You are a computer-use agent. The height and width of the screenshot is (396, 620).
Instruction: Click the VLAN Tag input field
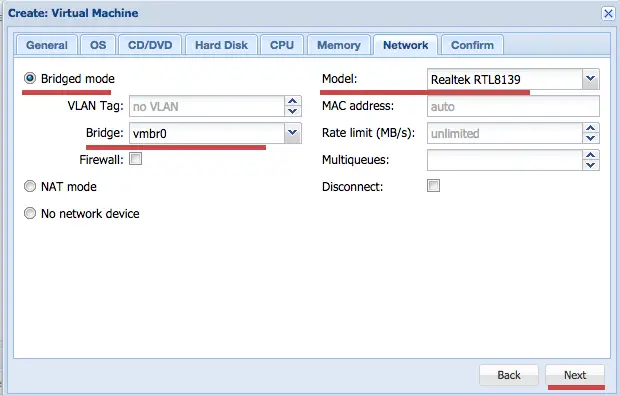coord(207,106)
